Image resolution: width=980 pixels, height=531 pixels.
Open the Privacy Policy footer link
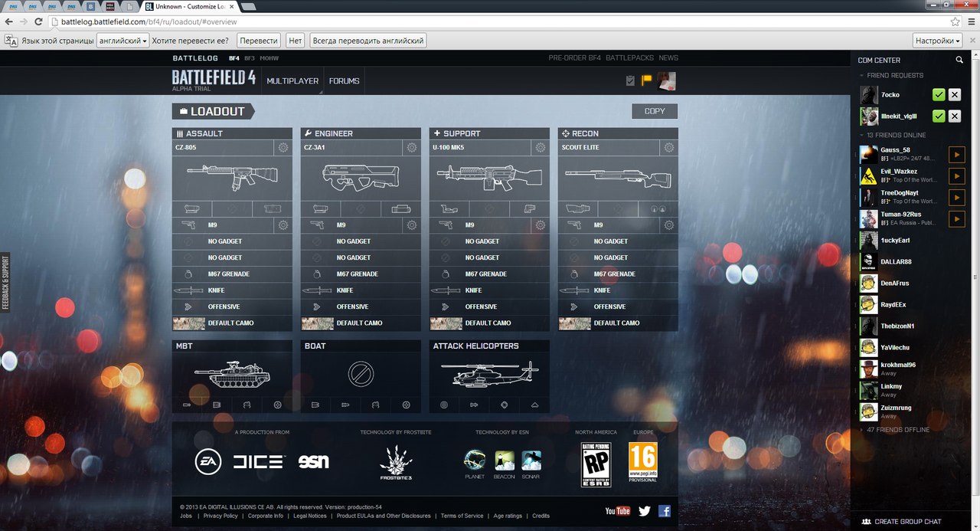(220, 516)
